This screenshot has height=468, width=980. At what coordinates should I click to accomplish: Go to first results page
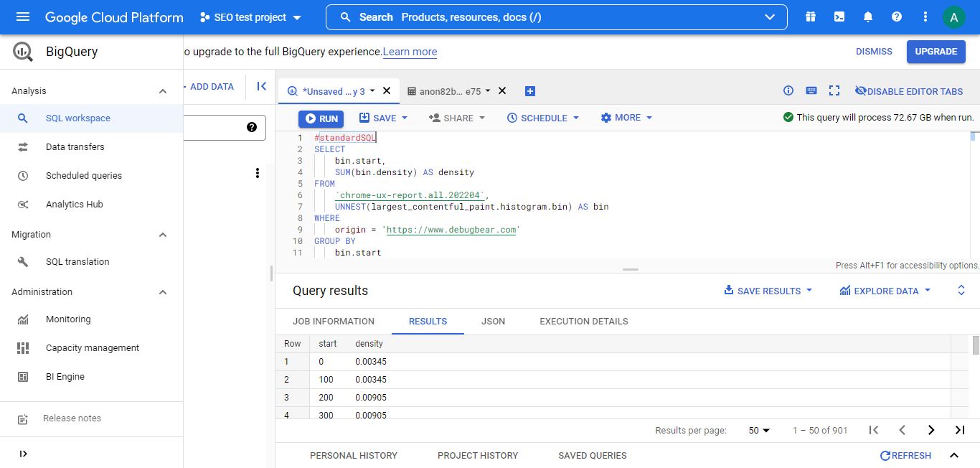pyautogui.click(x=874, y=430)
